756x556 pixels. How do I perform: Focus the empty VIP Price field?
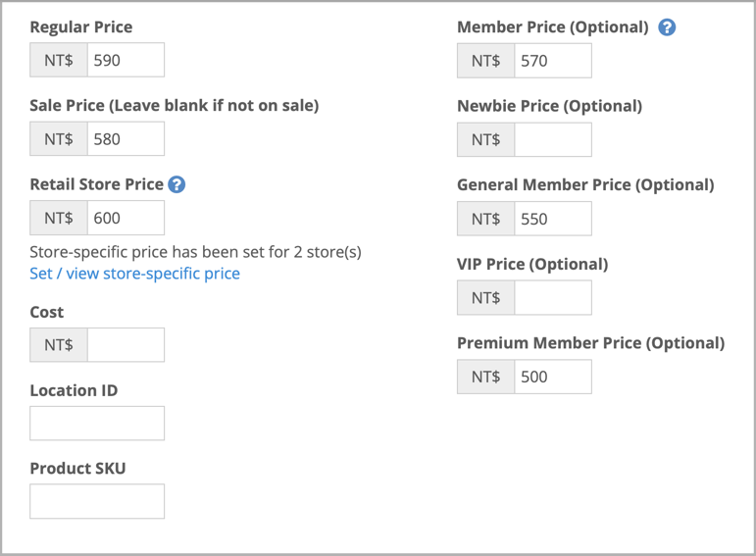click(x=553, y=298)
